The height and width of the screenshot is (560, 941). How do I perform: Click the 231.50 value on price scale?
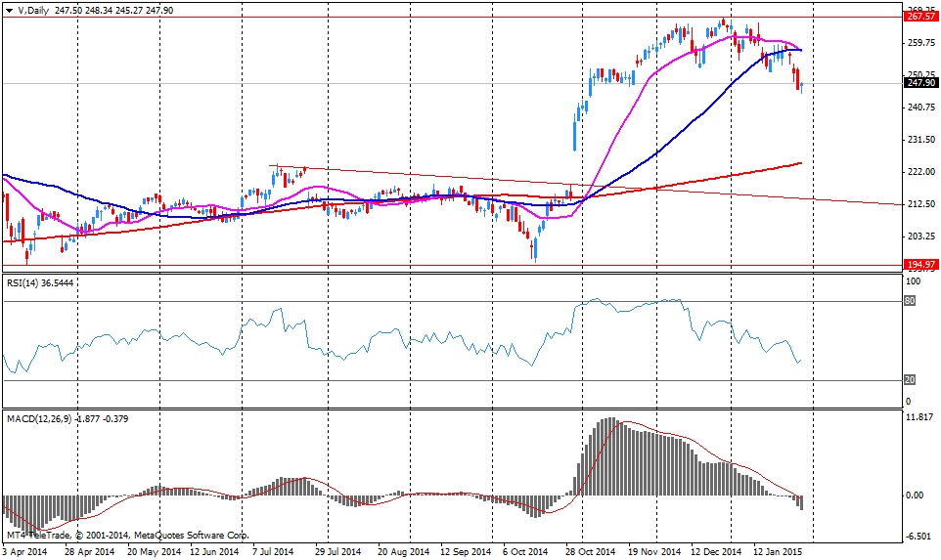[x=921, y=140]
